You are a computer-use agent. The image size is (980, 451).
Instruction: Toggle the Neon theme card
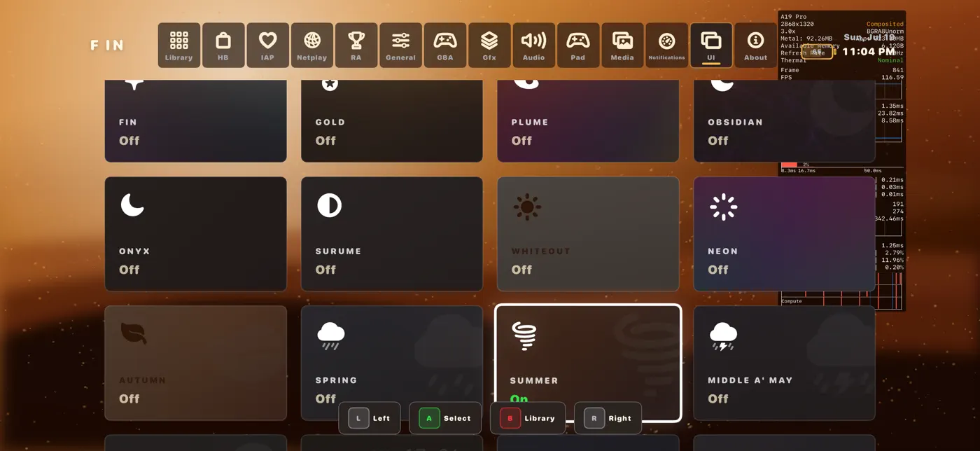784,234
